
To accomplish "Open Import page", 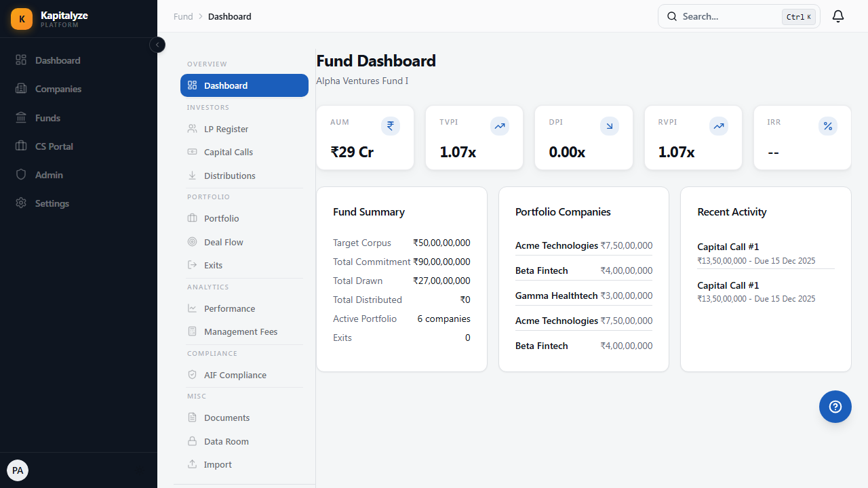I will coord(244,464).
